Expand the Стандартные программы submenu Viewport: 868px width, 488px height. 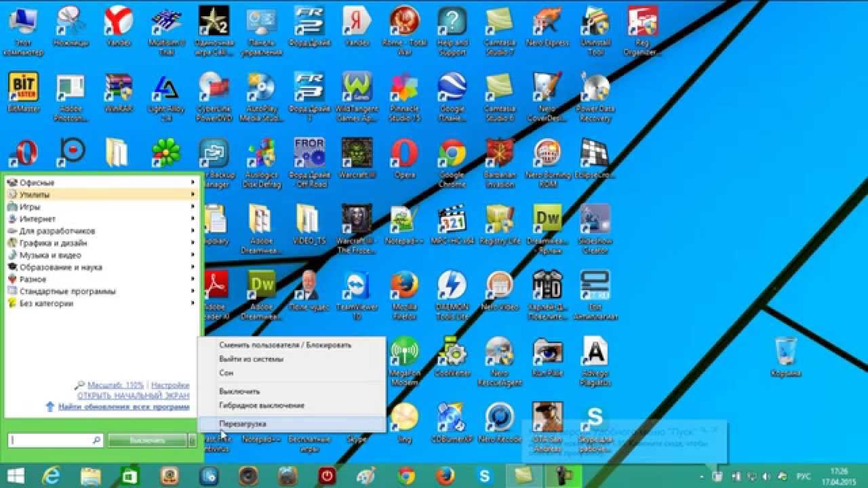(x=102, y=291)
